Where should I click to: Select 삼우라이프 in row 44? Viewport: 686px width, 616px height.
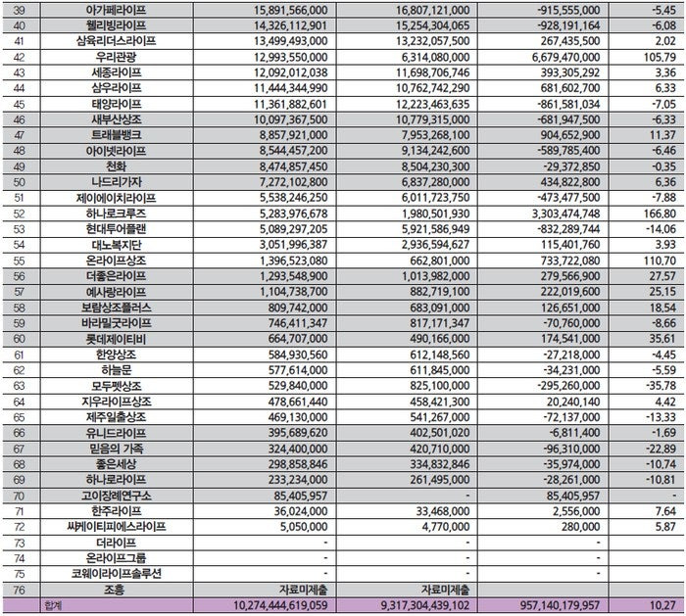point(116,88)
